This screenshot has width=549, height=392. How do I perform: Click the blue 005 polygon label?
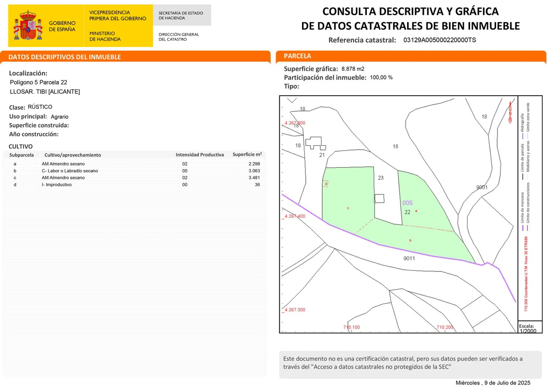[x=407, y=203]
